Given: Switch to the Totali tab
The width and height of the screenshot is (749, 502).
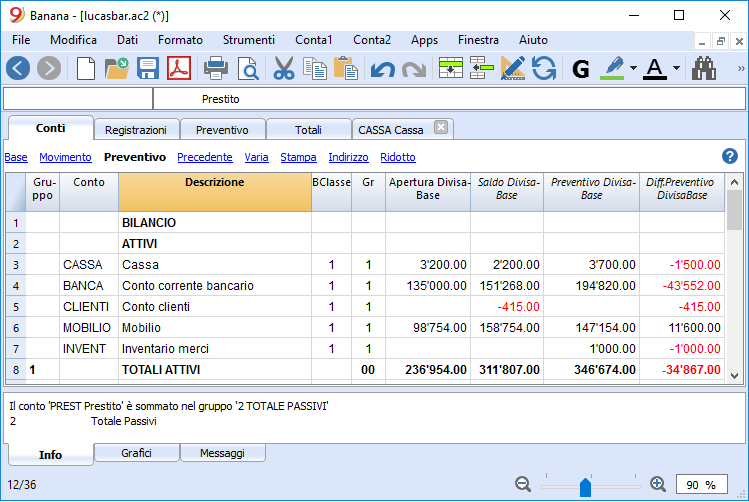Looking at the screenshot, I should [x=308, y=130].
